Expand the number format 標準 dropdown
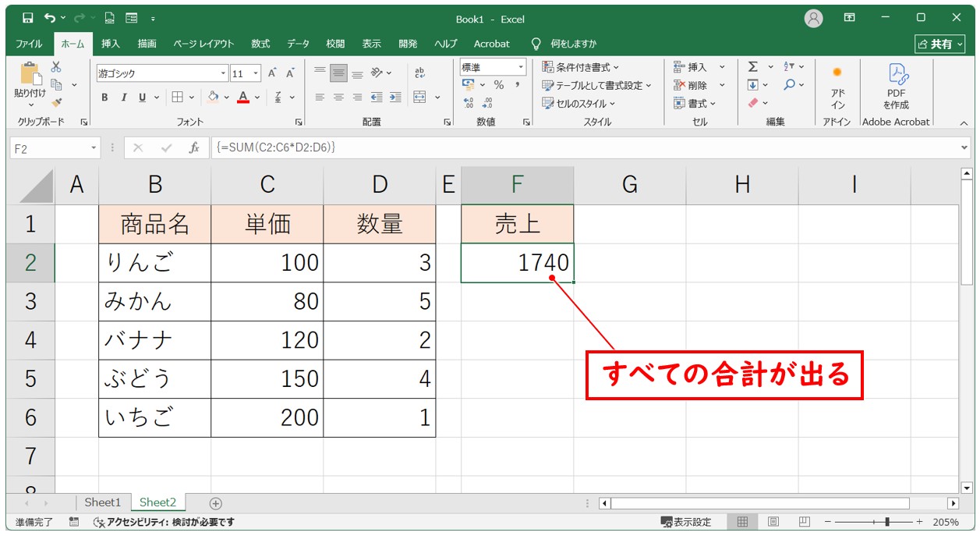980x536 pixels. (x=521, y=68)
